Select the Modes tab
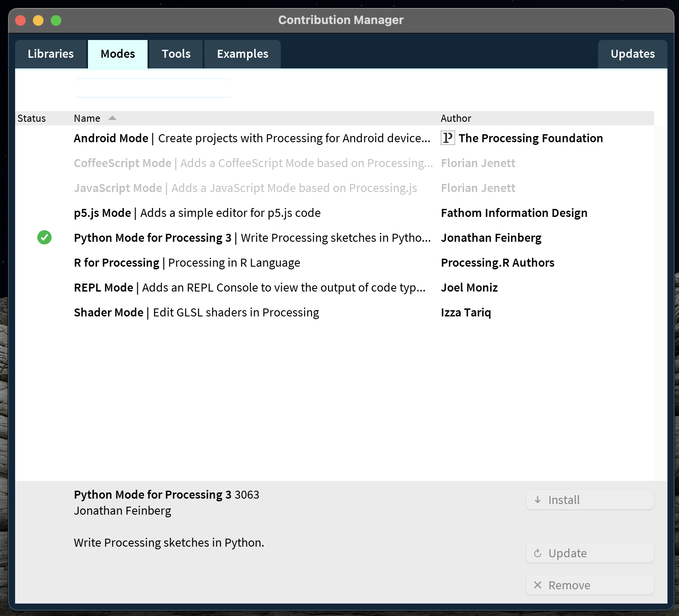 118,54
